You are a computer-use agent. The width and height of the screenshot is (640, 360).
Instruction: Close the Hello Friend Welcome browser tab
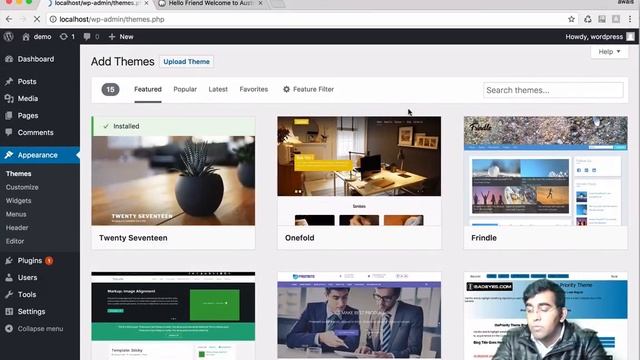pyautogui.click(x=260, y=3)
